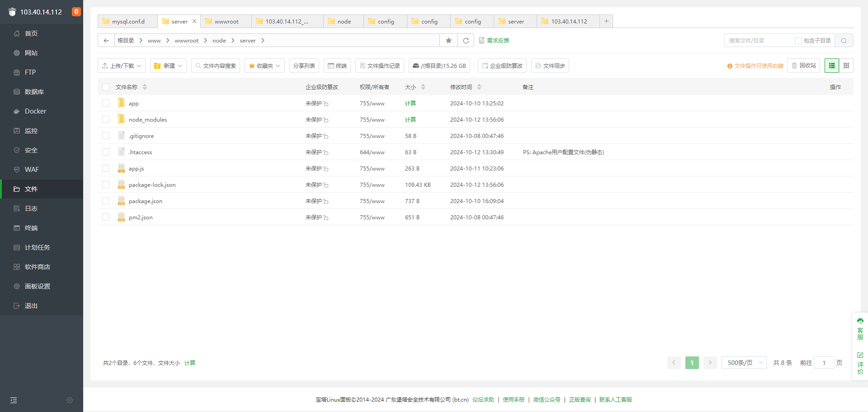Close the active server tab
The image size is (868, 412).
(194, 21)
